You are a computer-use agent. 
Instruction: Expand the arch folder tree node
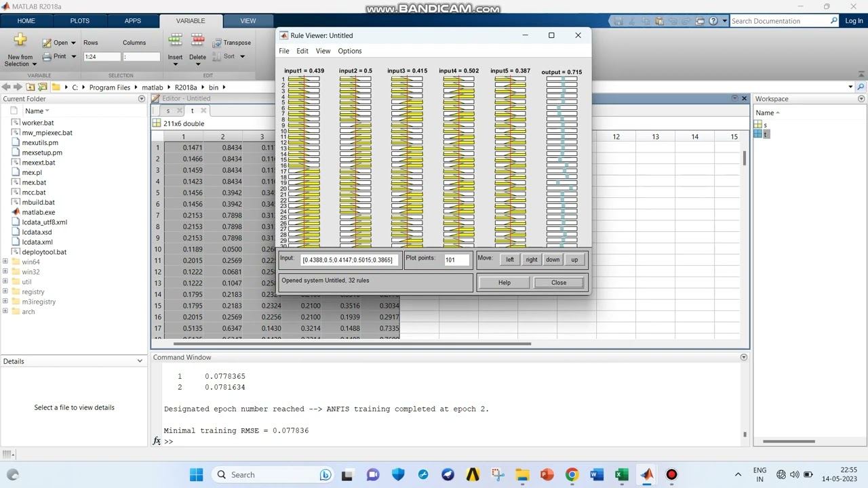pyautogui.click(x=5, y=312)
